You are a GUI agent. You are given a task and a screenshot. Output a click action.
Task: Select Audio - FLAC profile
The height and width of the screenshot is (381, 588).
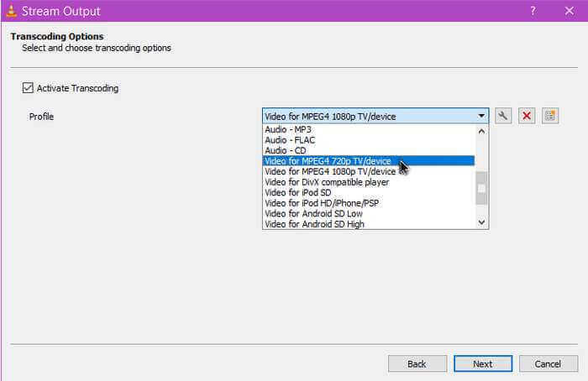tap(369, 140)
